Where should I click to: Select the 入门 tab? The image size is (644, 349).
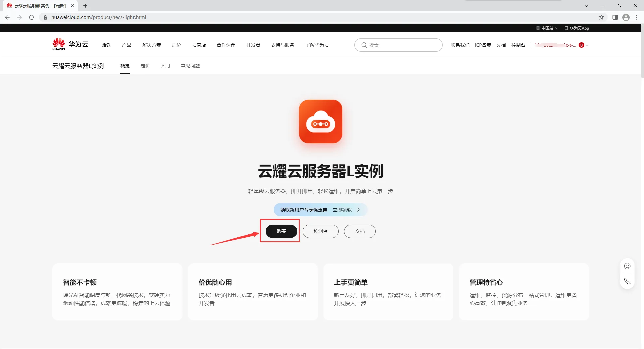coord(165,66)
